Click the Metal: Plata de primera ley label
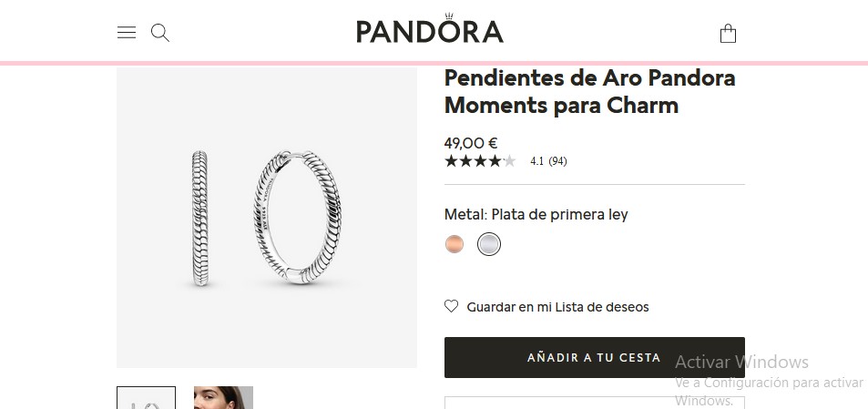Image resolution: width=868 pixels, height=409 pixels. pos(536,214)
